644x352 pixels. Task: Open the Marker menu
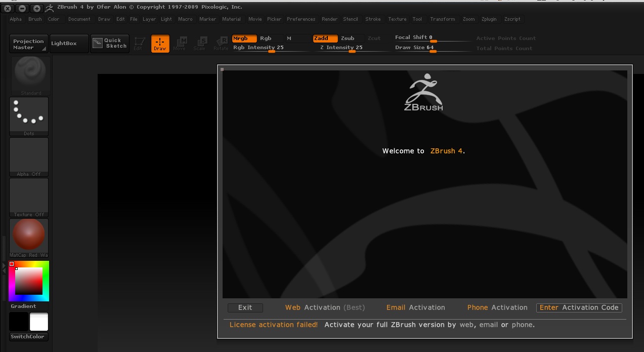coord(207,19)
